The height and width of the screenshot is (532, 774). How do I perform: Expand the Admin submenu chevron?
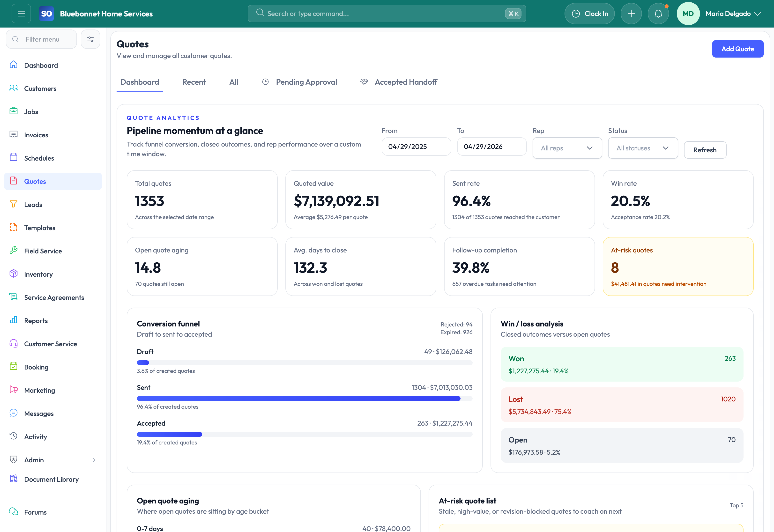94,460
